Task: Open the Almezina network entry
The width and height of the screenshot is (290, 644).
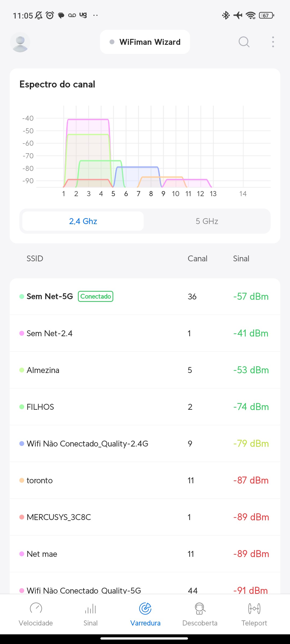Action: [x=145, y=370]
